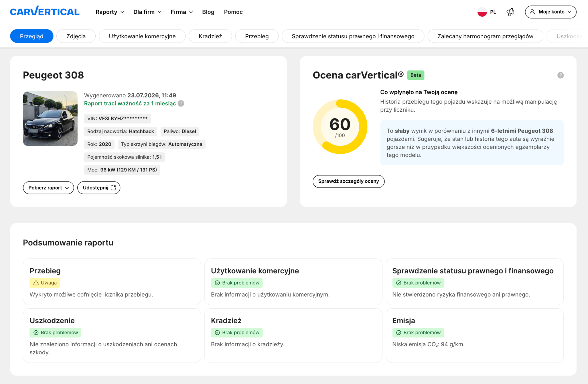Click the help icon beside report expiry
Screen dimensions: 588x384
pyautogui.click(x=181, y=103)
